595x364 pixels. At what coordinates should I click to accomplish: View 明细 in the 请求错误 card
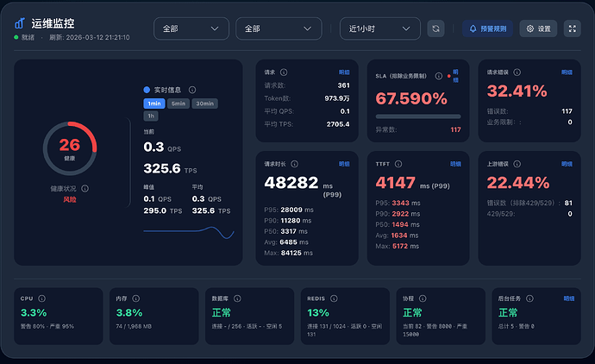click(x=567, y=72)
